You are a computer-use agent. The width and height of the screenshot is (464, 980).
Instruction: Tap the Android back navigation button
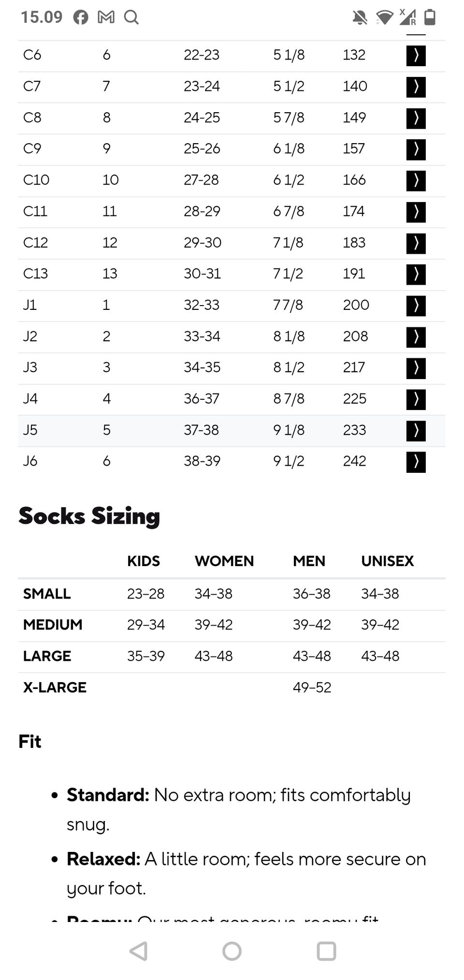pyautogui.click(x=138, y=951)
